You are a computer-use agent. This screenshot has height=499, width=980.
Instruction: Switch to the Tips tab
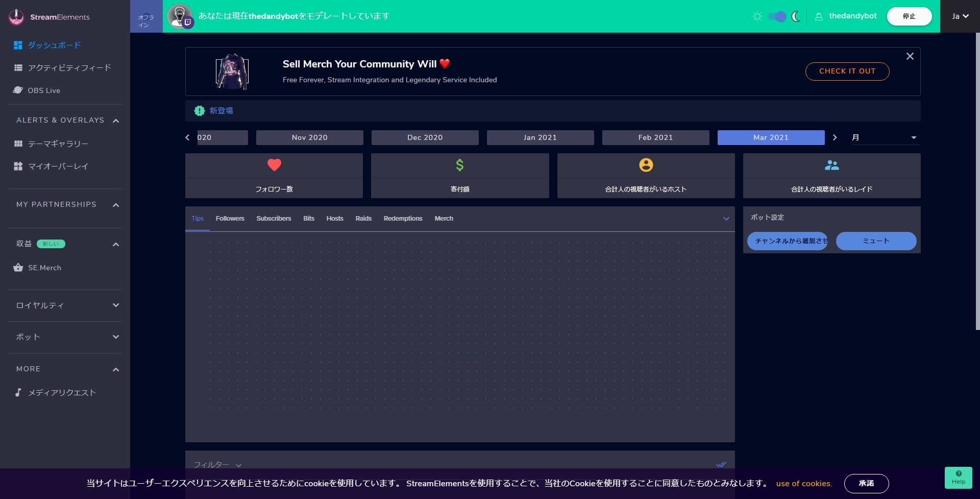tap(198, 219)
